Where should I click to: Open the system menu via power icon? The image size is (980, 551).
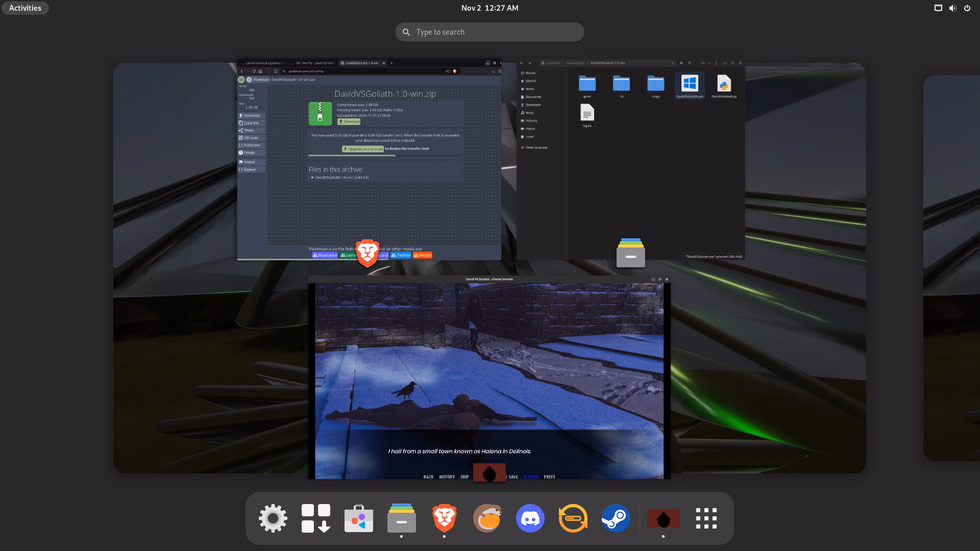coord(967,8)
